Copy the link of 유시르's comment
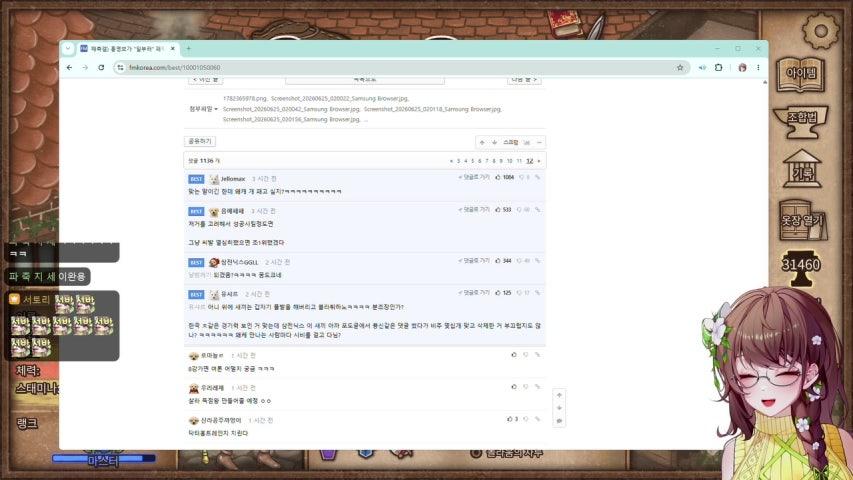Screen dimensions: 853x480 (537, 293)
